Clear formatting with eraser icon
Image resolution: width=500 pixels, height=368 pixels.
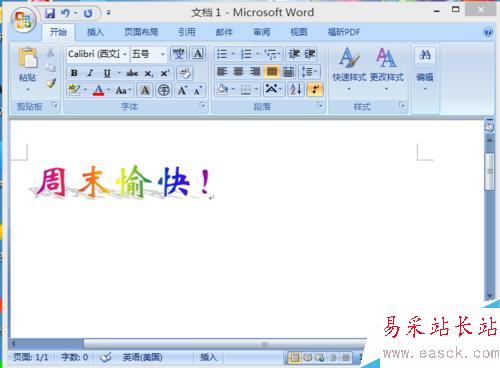pyautogui.click(x=184, y=73)
